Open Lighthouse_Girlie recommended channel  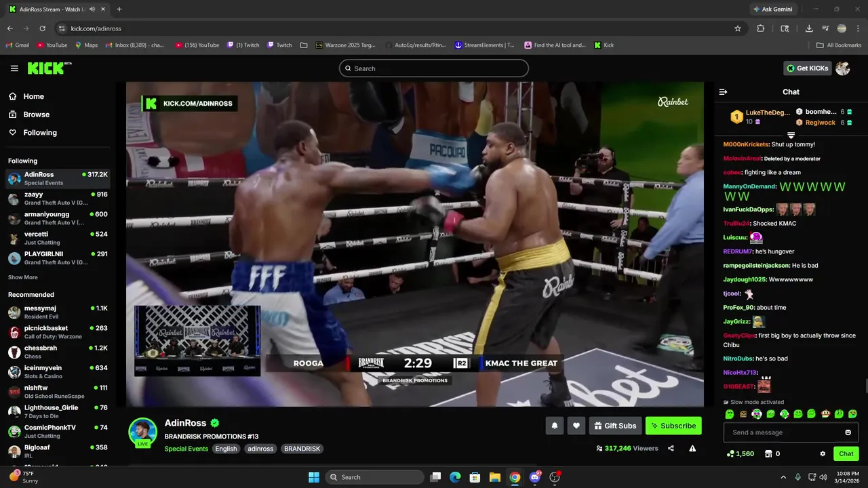58,411
